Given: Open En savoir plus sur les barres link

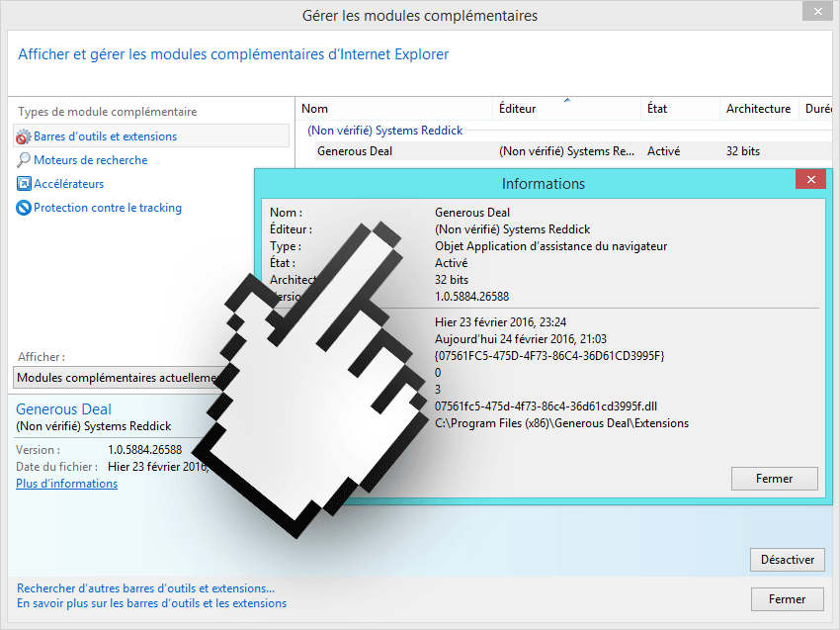Looking at the screenshot, I should (x=151, y=603).
